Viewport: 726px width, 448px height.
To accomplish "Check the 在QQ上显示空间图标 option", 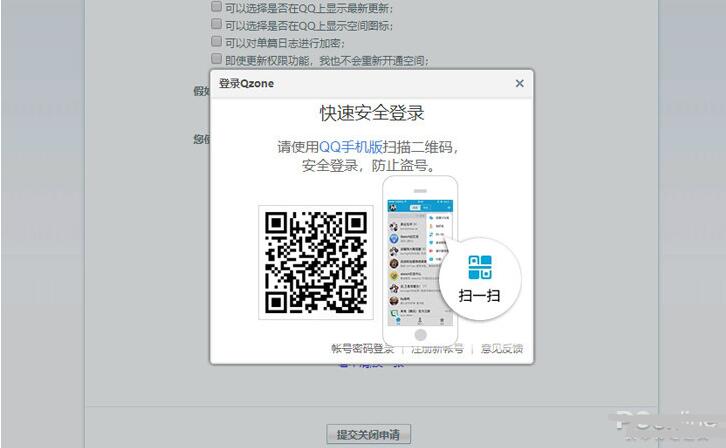I will click(x=216, y=24).
